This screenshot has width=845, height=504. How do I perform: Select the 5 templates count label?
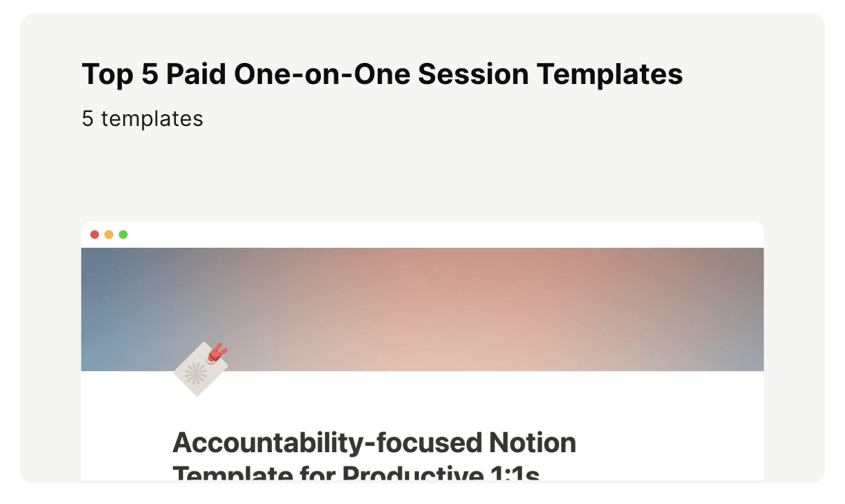[x=142, y=118]
